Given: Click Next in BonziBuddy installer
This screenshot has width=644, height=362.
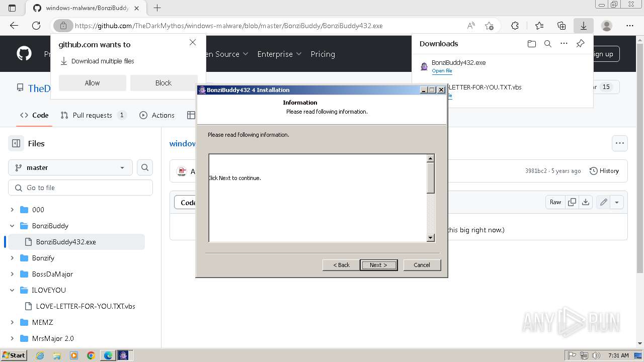Looking at the screenshot, I should click(x=378, y=265).
